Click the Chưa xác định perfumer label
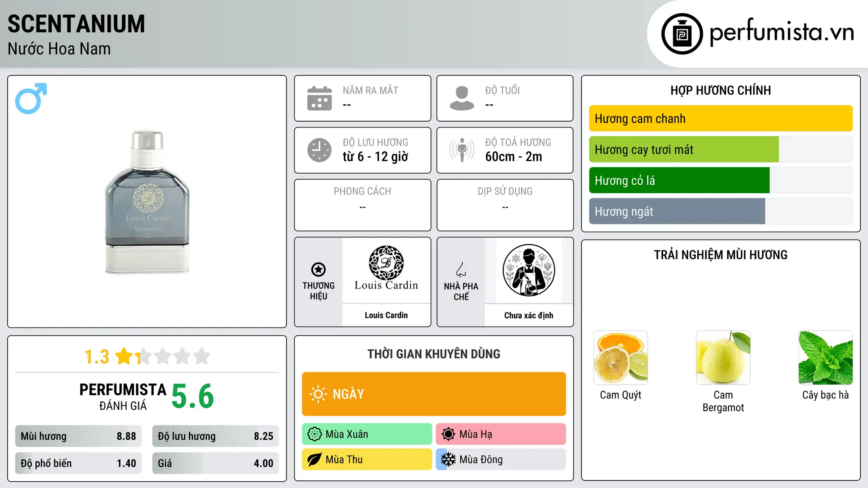The height and width of the screenshot is (488, 868). [529, 315]
